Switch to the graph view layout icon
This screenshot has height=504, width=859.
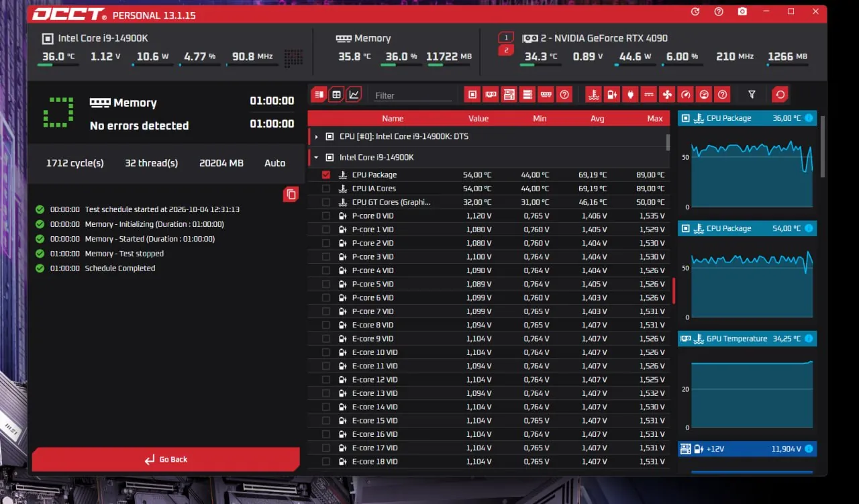coord(354,95)
